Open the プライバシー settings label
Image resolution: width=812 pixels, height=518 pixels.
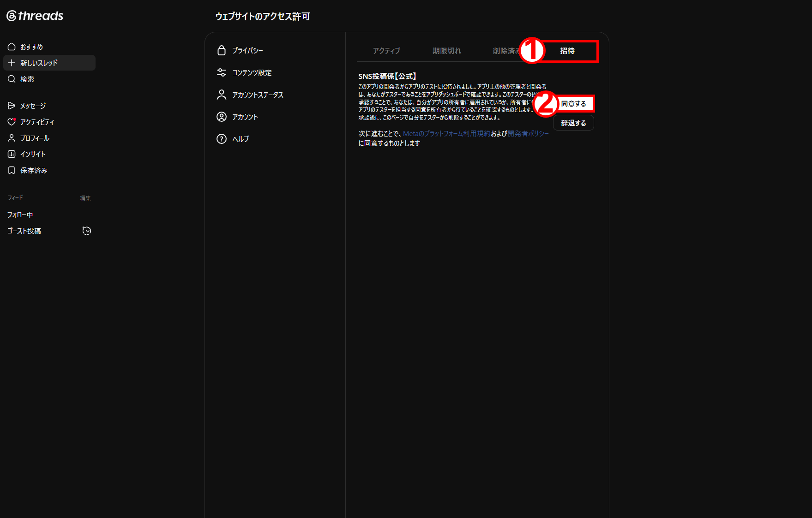coord(247,50)
